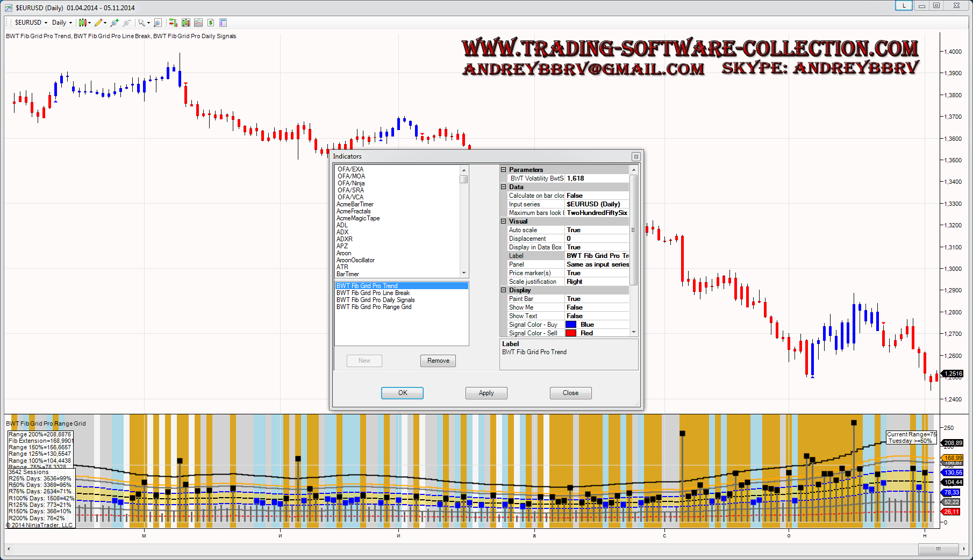The image size is (973, 560).
Task: Click Remove to delete selected indicator
Action: point(438,361)
